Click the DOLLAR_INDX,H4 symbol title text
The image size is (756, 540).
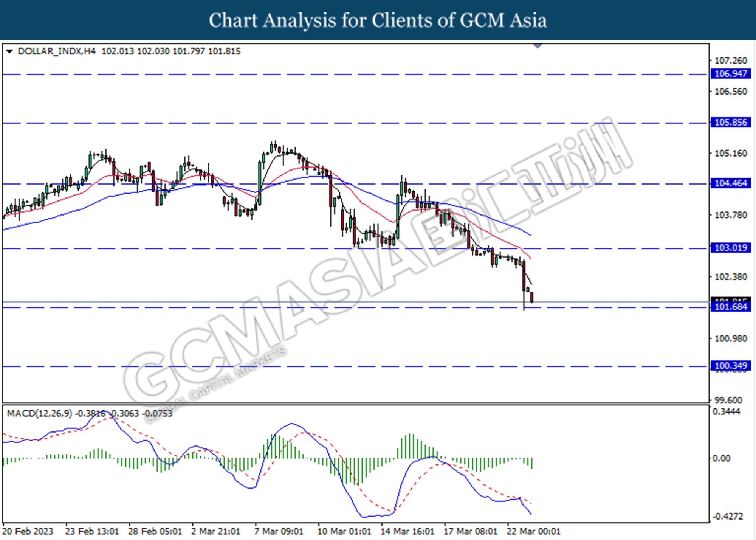tap(57, 51)
